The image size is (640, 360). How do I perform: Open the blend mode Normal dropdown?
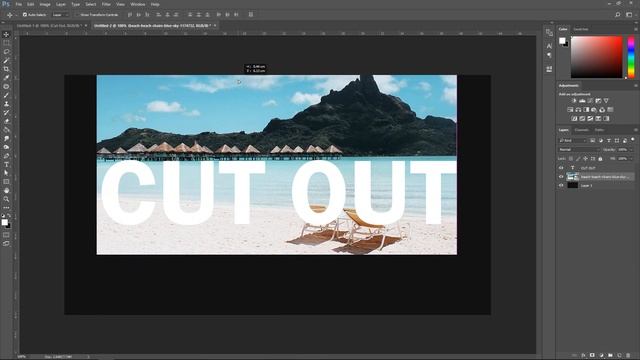[x=579, y=149]
